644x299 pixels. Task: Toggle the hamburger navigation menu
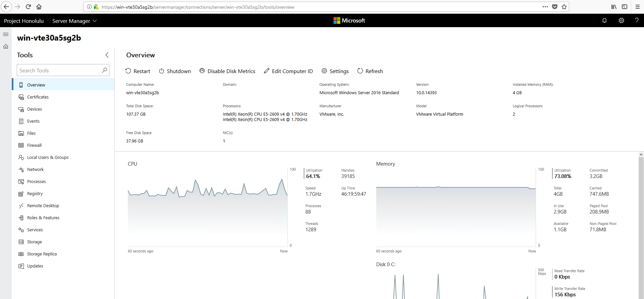coord(6,34)
